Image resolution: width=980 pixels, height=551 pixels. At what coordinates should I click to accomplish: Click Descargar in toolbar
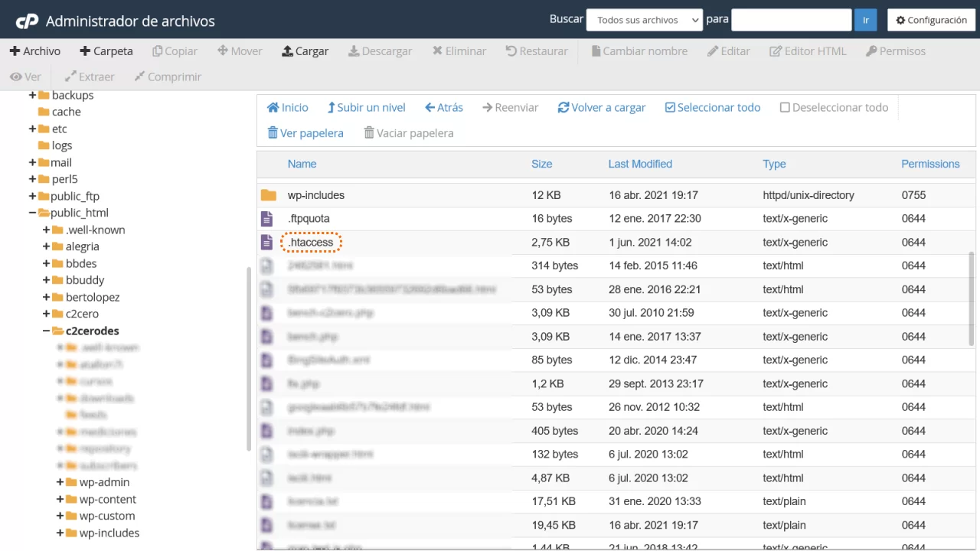380,51
